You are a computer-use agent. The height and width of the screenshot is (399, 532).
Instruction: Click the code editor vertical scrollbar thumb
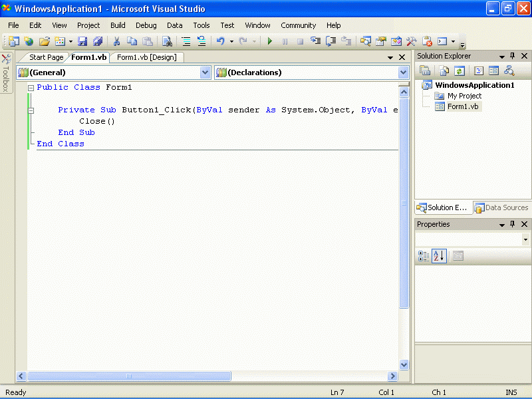pos(404,203)
